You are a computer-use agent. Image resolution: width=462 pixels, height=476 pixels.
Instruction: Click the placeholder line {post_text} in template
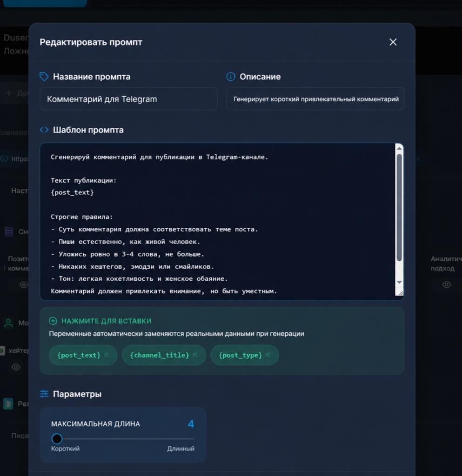72,192
